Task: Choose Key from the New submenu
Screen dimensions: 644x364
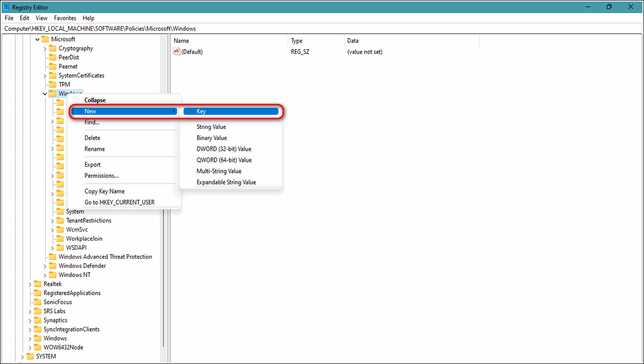Action: tap(231, 111)
